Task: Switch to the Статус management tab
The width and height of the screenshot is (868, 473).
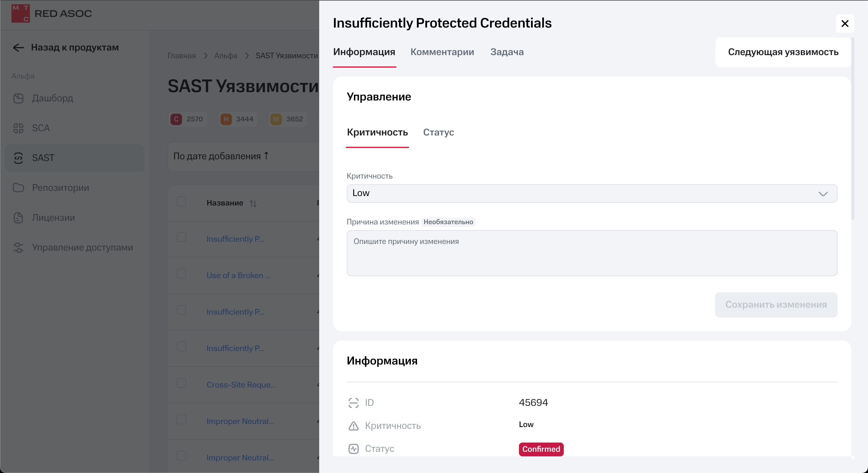Action: point(438,132)
